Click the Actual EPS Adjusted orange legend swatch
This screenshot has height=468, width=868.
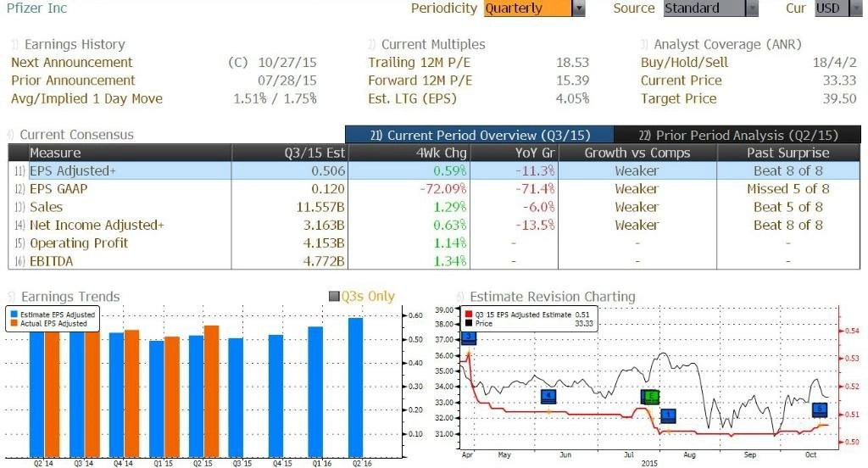point(14,323)
